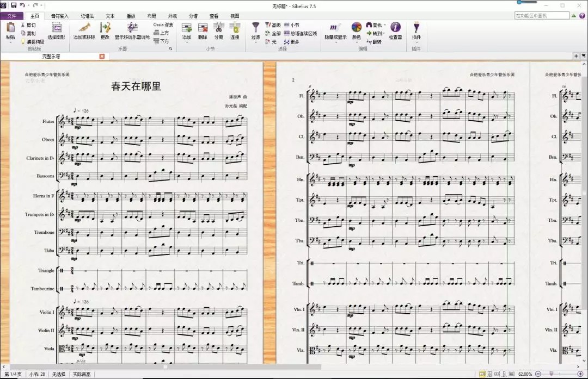
Task: Switch to Appearance (外观) tab
Action: point(173,16)
